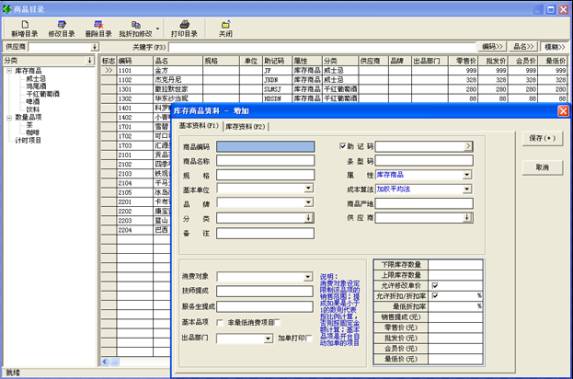Switch to the 库存资料 (F2) tab

[x=245, y=126]
